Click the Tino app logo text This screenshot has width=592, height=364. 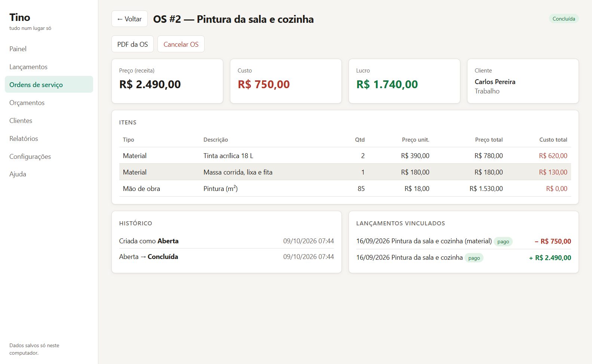point(20,18)
